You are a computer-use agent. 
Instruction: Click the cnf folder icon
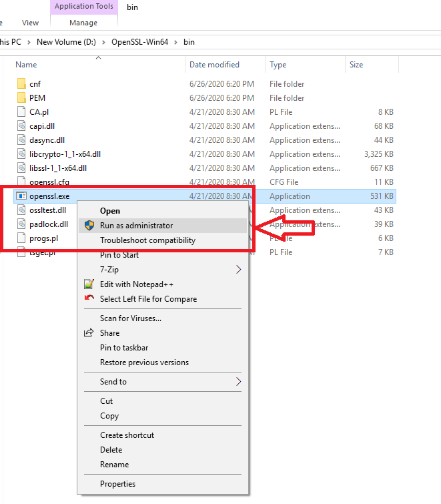(21, 83)
